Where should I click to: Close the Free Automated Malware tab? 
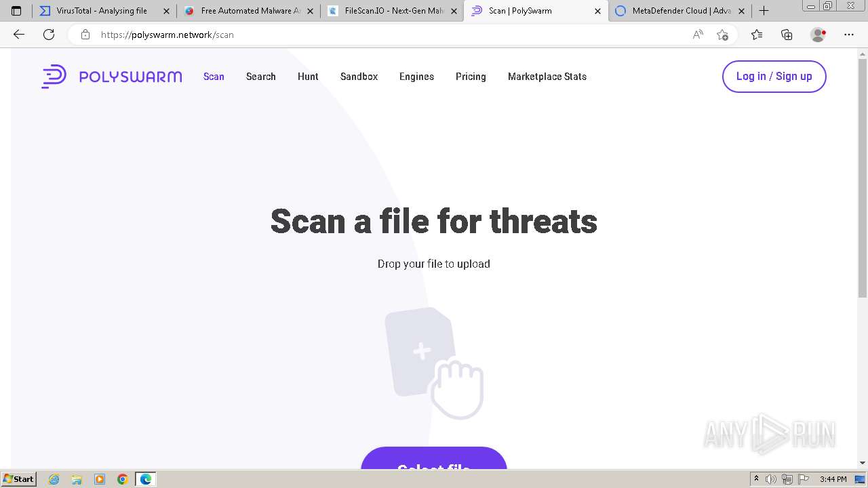[311, 11]
